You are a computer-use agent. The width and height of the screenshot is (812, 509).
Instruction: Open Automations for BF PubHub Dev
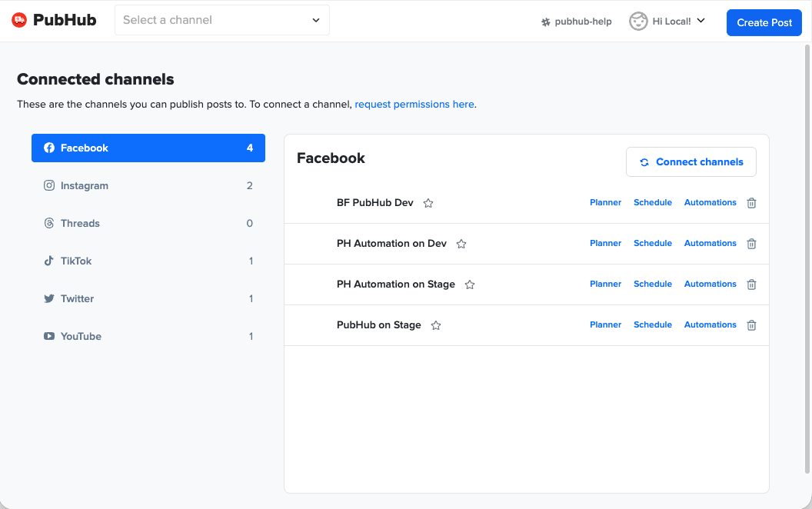(710, 202)
